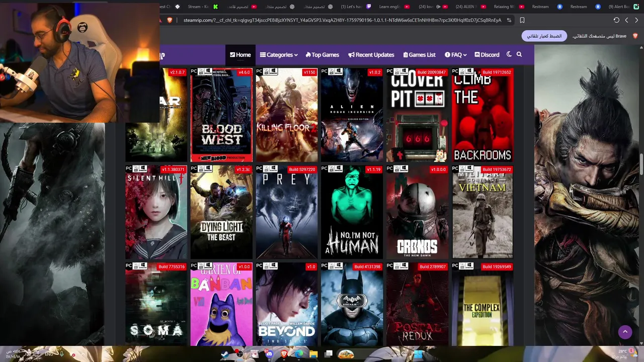This screenshot has height=362, width=644.
Task: Open Batman Arkham VR cover
Action: (352, 304)
